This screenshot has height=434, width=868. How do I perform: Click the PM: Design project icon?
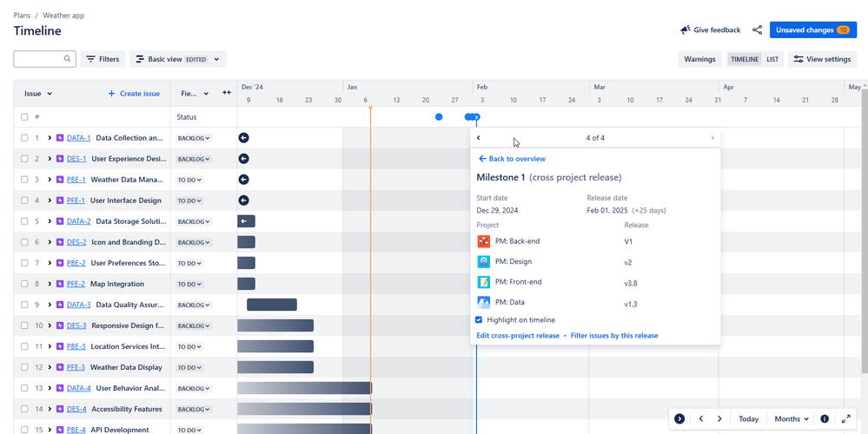pyautogui.click(x=484, y=262)
